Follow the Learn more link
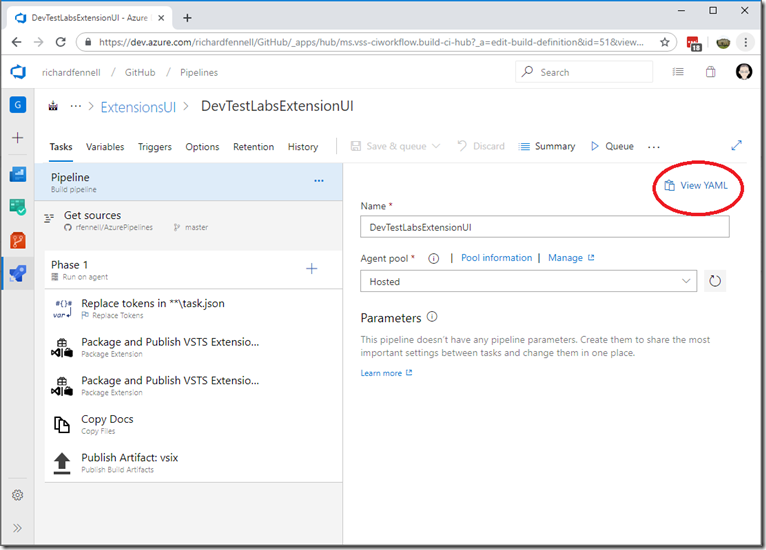The width and height of the screenshot is (766, 550). click(x=386, y=373)
